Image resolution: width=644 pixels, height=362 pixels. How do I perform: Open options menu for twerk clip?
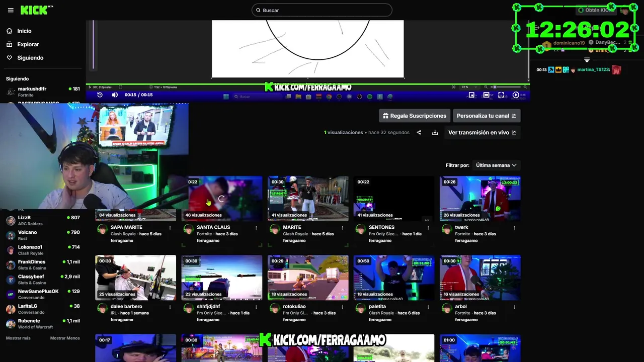coord(514,228)
